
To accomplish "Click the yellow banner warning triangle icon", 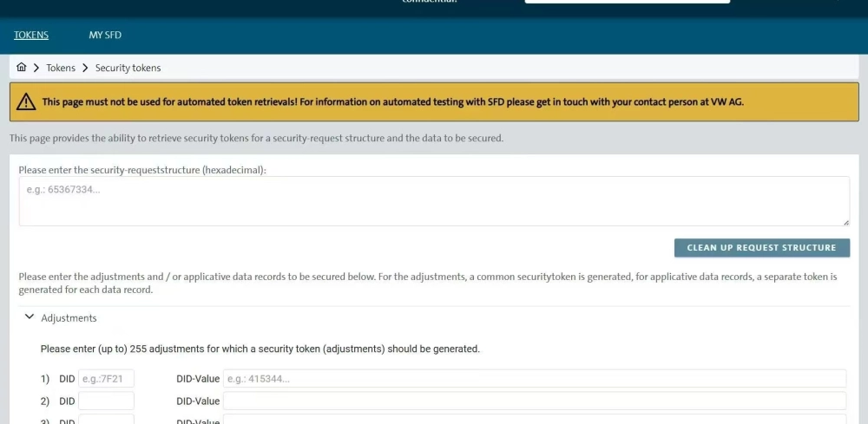I will pos(27,102).
